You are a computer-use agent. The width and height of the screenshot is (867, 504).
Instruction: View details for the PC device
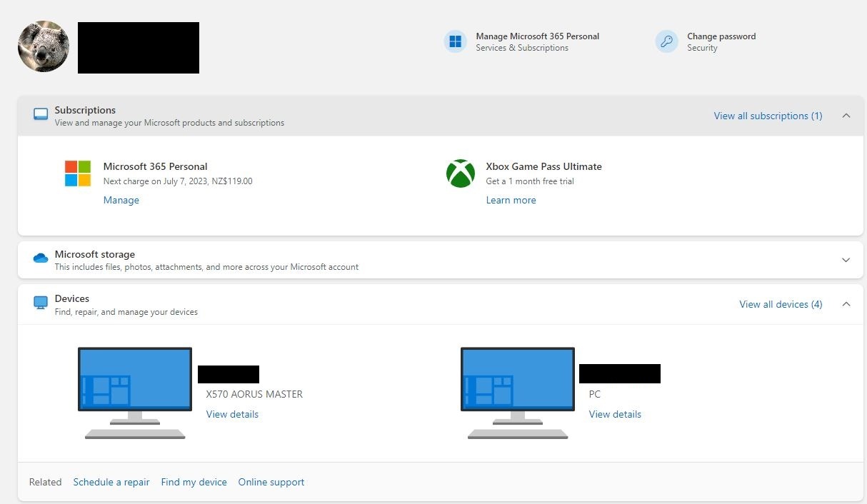click(615, 414)
